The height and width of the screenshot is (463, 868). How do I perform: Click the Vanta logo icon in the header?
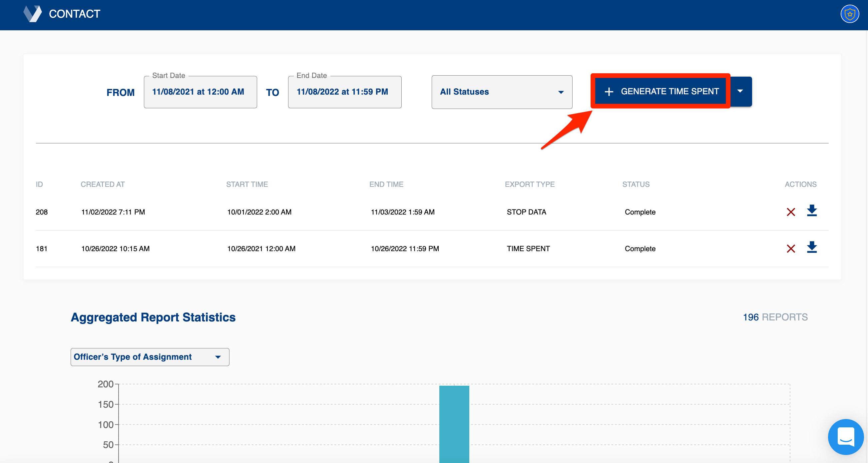32,13
